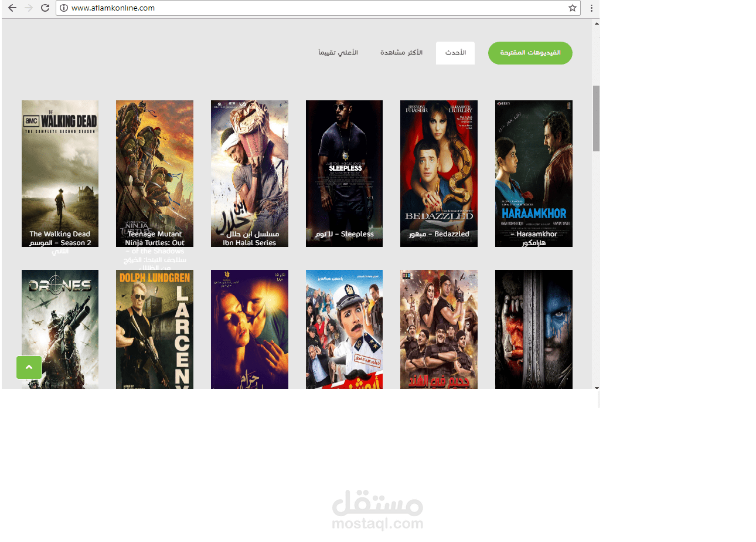This screenshot has height=542, width=756.
Task: Open the Chrome three-dot menu
Action: tap(591, 8)
